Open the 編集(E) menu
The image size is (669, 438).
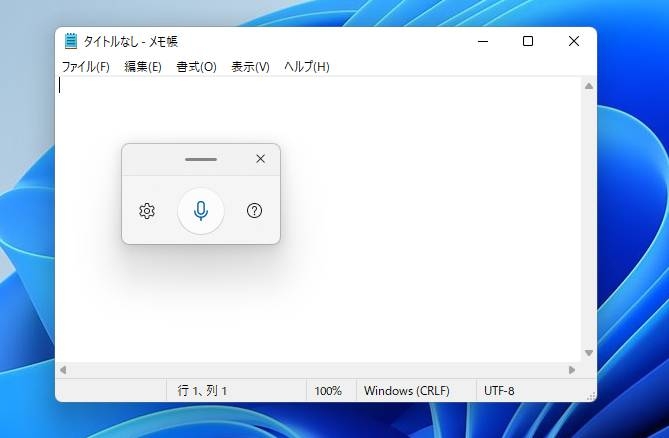pyautogui.click(x=142, y=67)
